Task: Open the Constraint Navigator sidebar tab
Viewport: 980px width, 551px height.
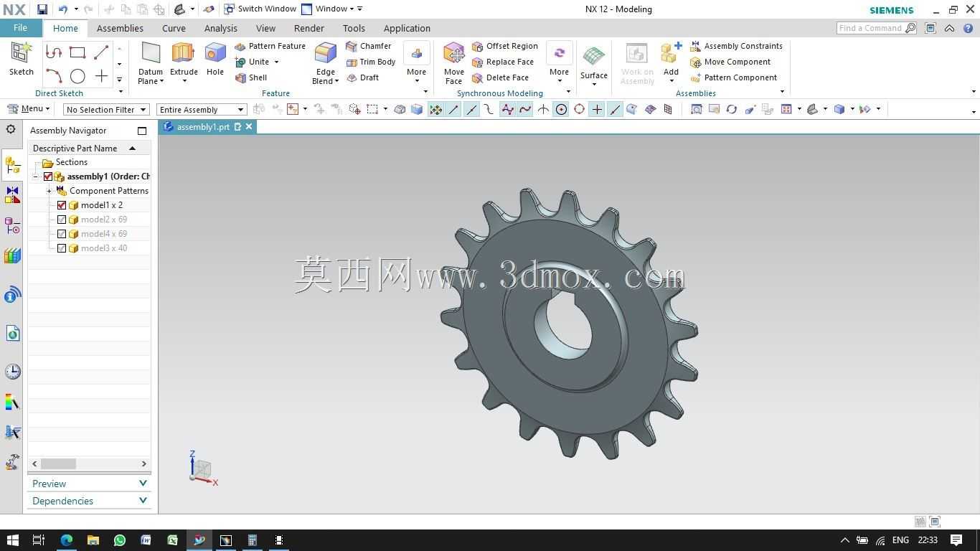Action: coord(12,196)
